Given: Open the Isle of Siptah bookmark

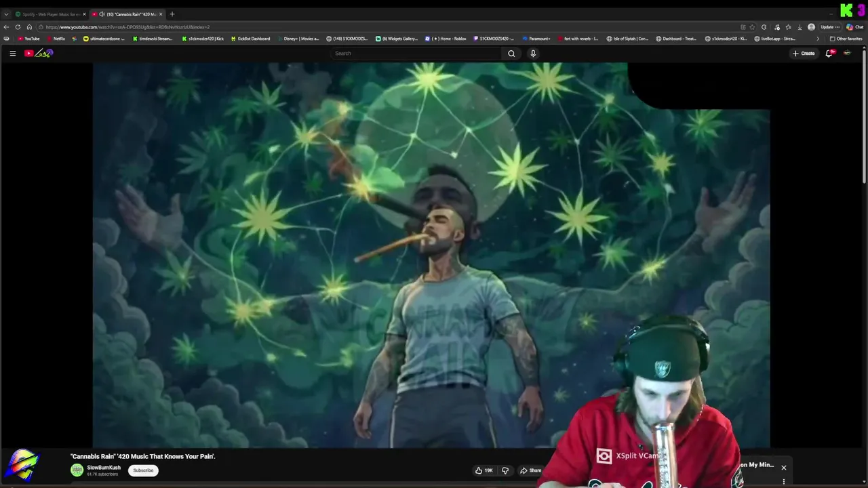Looking at the screenshot, I should point(627,39).
